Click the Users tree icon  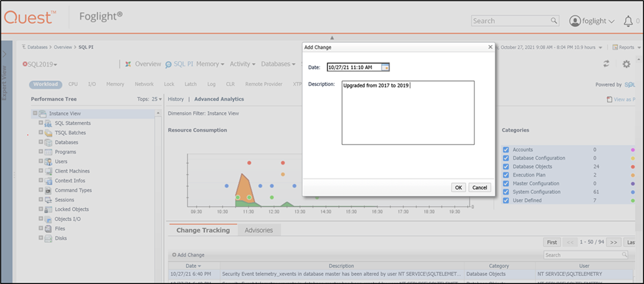48,162
